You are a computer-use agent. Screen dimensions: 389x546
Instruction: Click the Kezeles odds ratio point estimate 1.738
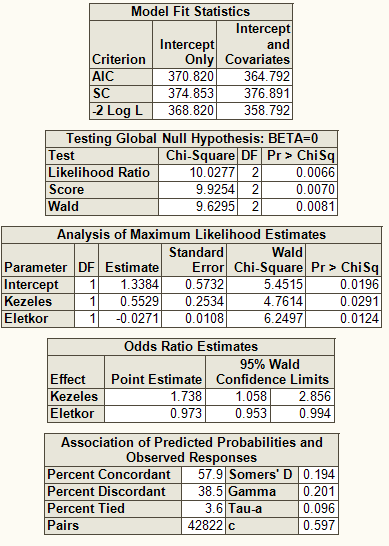point(186,396)
